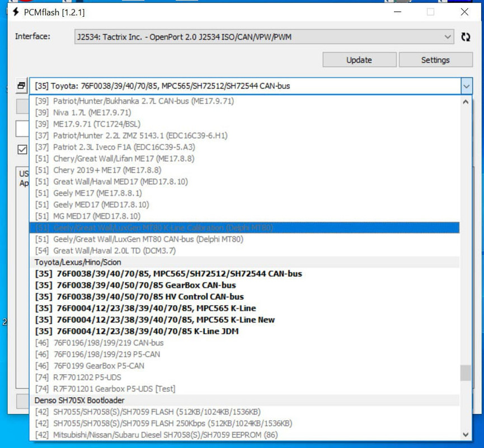484x448 pixels.
Task: Click Denso SH705X Bootloader group header
Action: (244, 400)
